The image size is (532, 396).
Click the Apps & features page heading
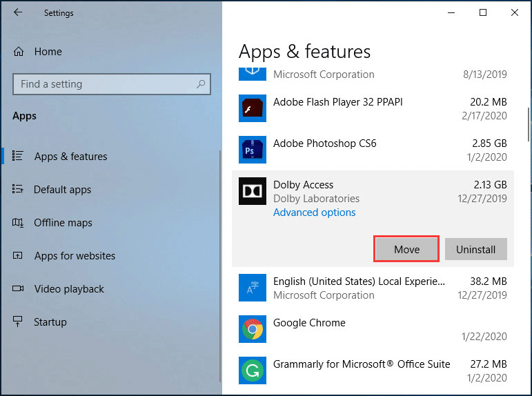304,52
